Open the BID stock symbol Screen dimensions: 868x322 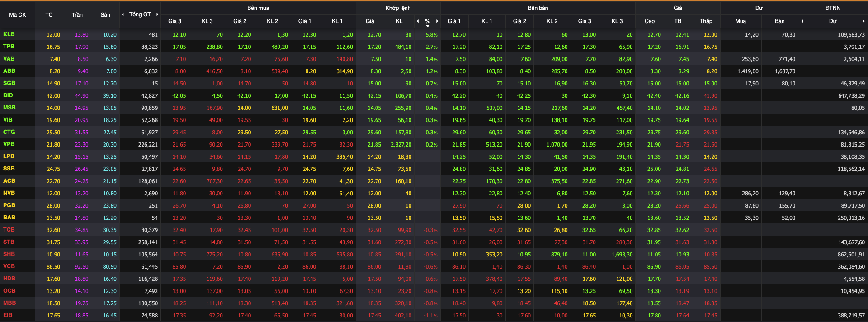pos(8,95)
